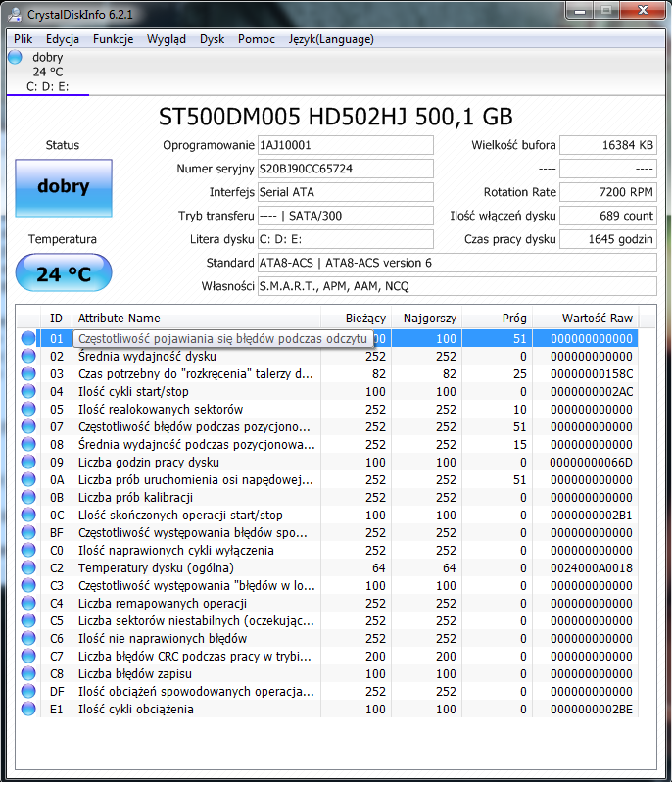Click status orb of attribute 0C
The image size is (672, 786).
(x=28, y=515)
